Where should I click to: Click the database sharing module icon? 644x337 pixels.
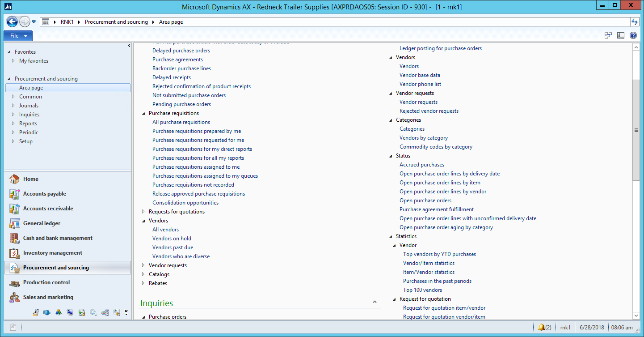tap(105, 312)
